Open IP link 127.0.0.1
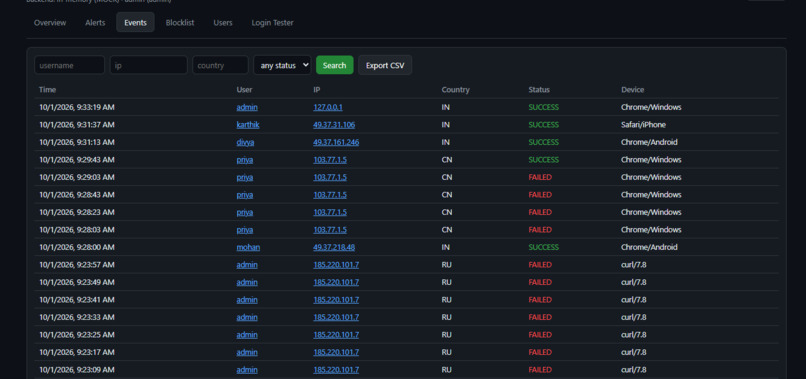Screen dimensions: 806x379 [328, 107]
